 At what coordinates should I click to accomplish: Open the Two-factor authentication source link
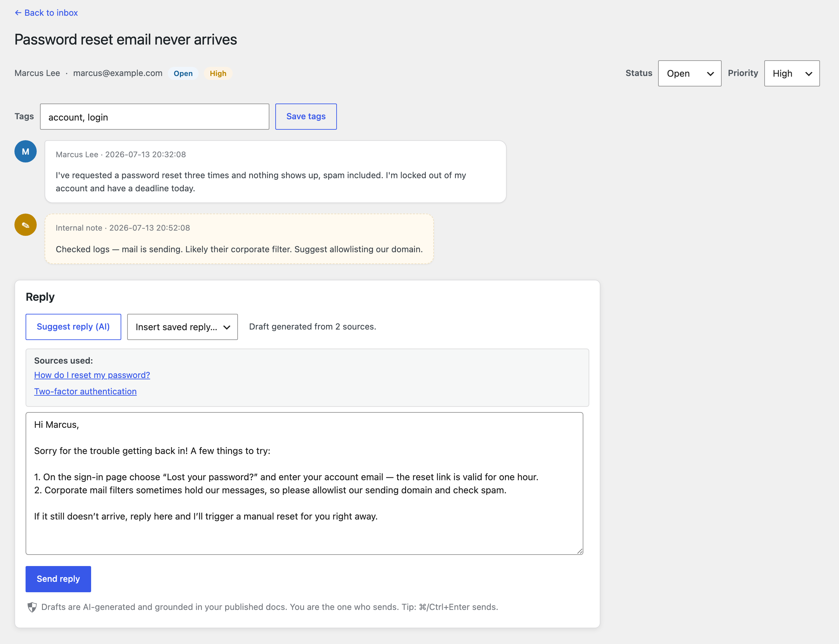[x=85, y=391]
